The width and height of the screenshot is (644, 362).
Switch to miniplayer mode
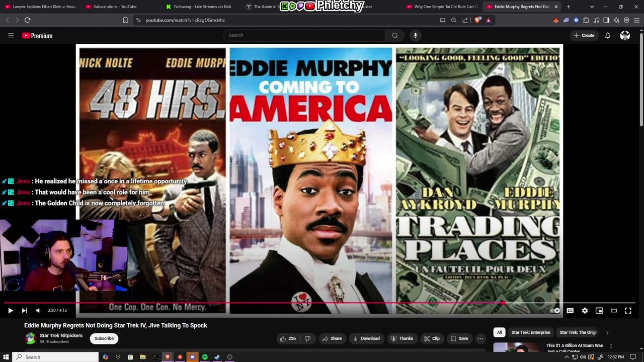point(599,311)
